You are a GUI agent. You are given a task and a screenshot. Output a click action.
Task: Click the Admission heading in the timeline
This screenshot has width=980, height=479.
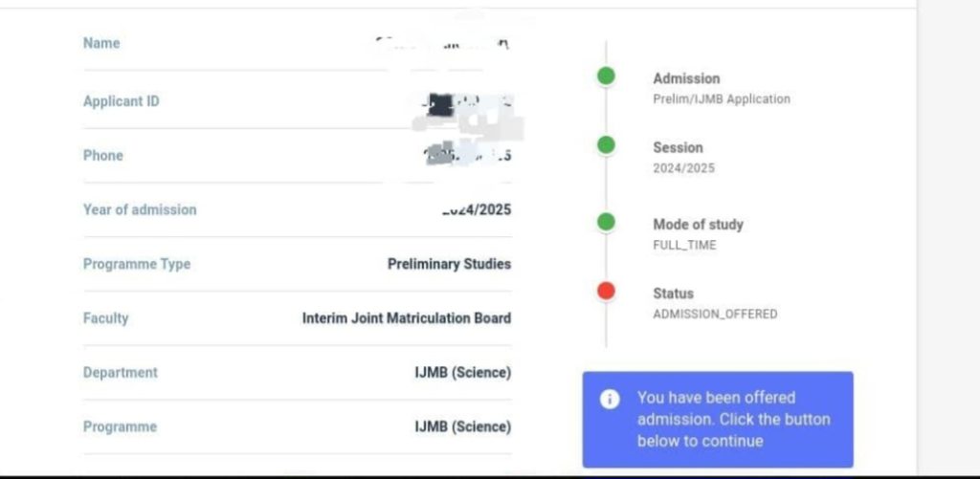coord(686,78)
